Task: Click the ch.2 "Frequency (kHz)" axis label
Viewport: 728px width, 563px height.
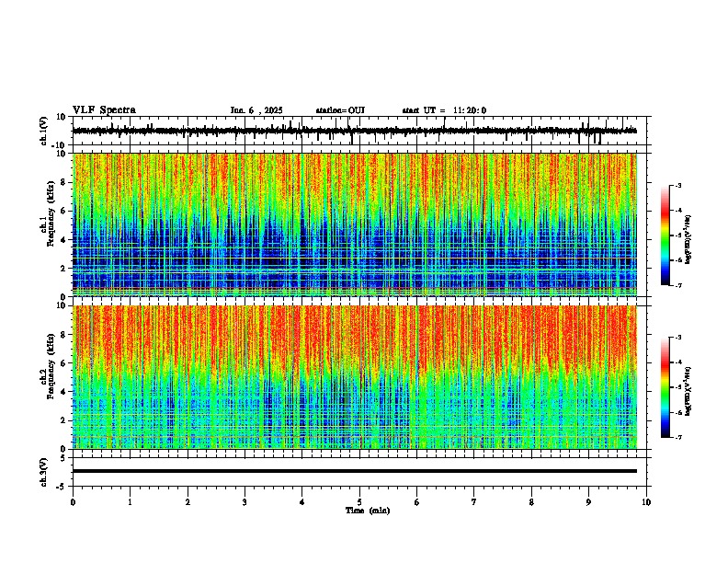Action: [x=51, y=366]
